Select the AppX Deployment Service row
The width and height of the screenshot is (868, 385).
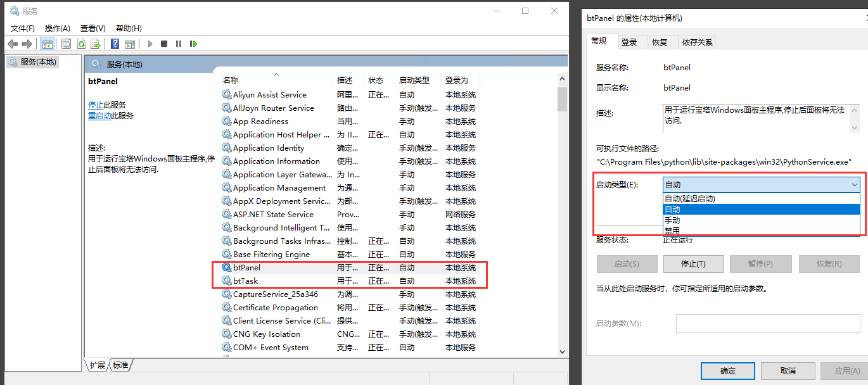coord(349,201)
